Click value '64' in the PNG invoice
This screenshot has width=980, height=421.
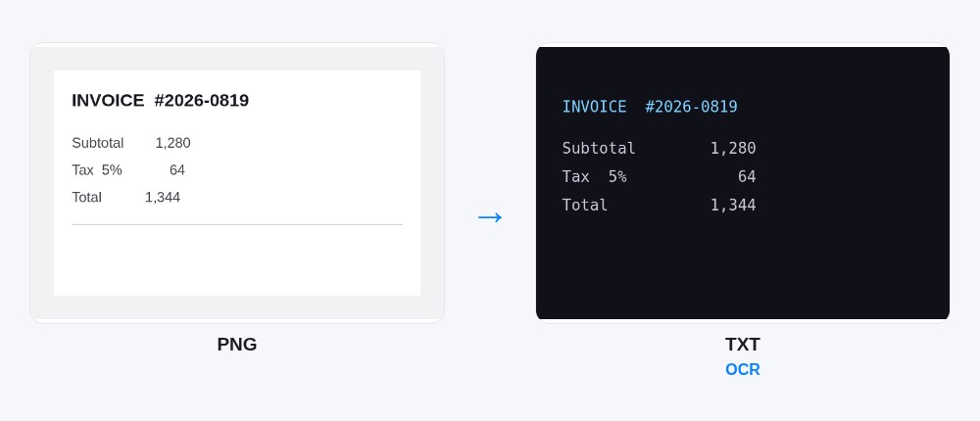pyautogui.click(x=177, y=170)
